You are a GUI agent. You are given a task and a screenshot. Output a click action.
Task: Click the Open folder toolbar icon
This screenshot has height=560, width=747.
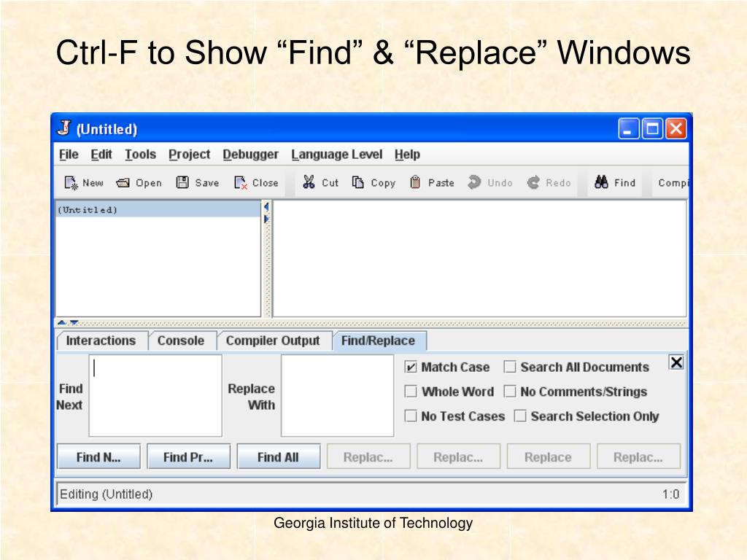123,183
